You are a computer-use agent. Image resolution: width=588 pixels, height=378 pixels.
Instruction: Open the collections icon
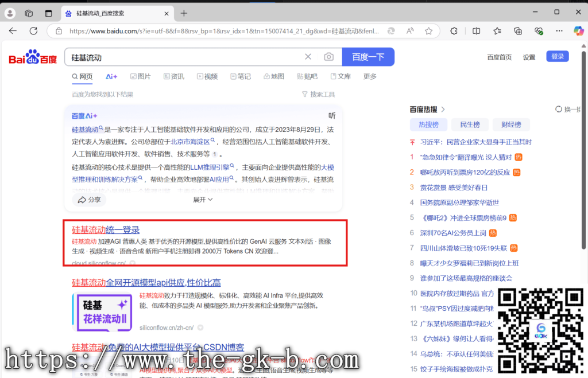[x=518, y=31]
